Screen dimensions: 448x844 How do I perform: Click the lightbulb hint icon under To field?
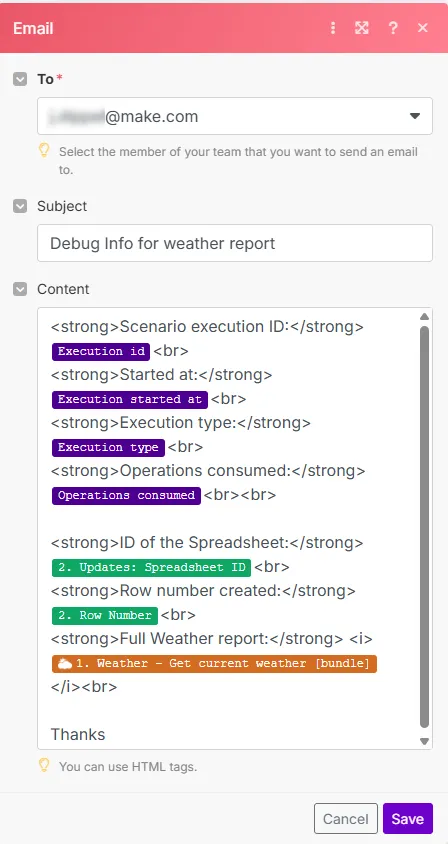point(45,151)
